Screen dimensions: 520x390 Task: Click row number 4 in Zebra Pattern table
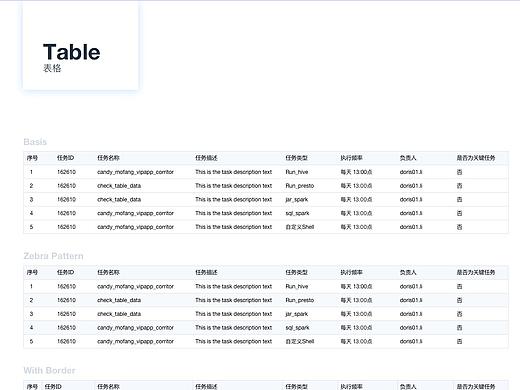click(x=31, y=328)
